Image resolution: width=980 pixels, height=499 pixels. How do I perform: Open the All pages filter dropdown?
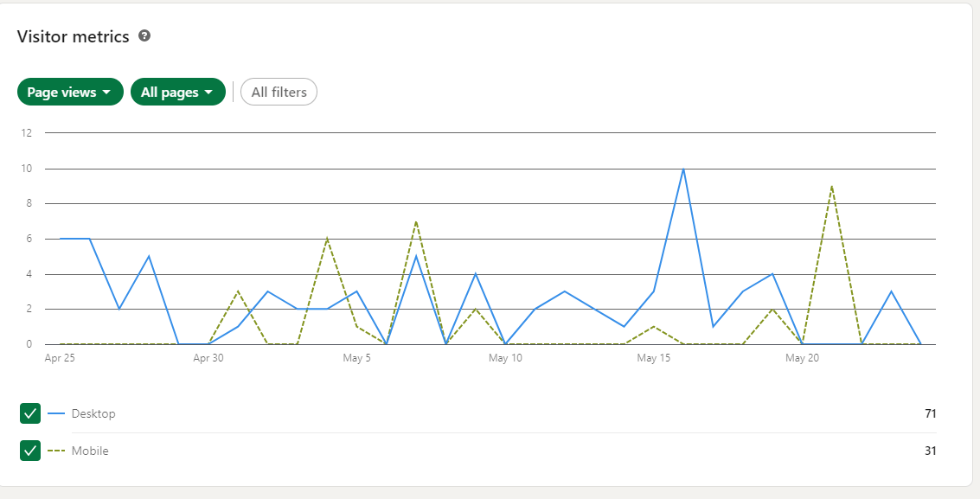(x=177, y=92)
